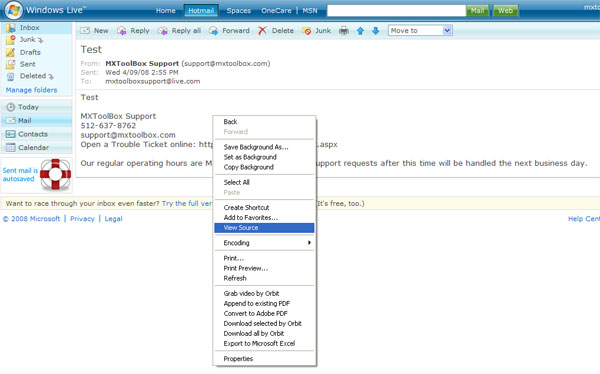Click the Today clock icon
Image resolution: width=600 pixels, height=374 pixels.
click(11, 107)
